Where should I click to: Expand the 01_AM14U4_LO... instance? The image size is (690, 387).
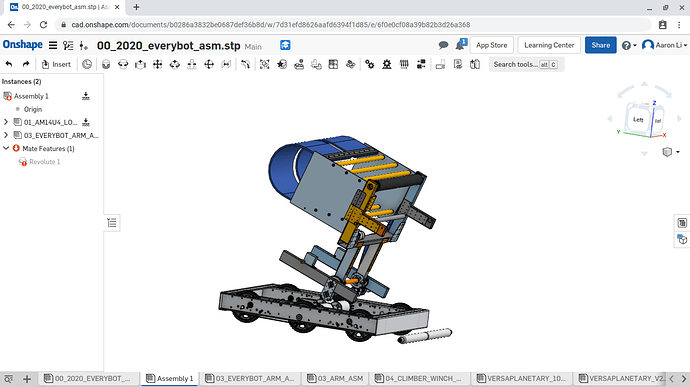coord(6,122)
